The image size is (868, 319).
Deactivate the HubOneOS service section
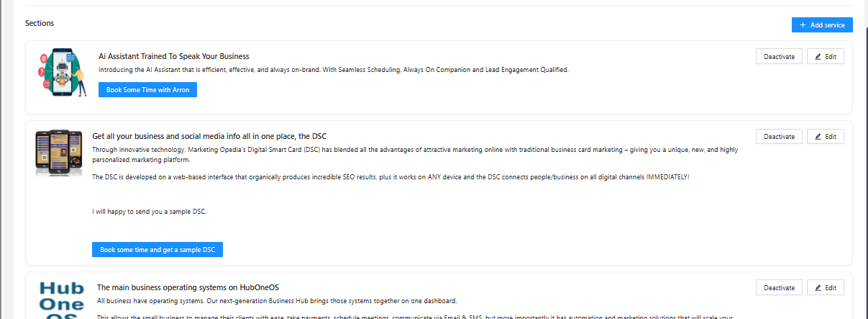point(779,287)
